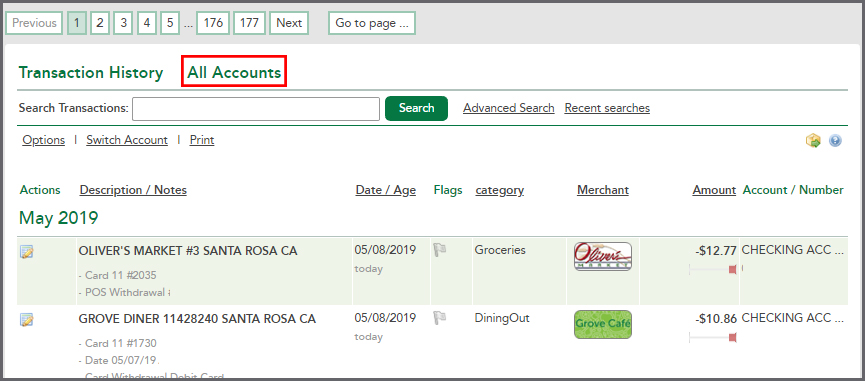Select the Grove Café merchant logo
865x381 pixels.
(602, 324)
